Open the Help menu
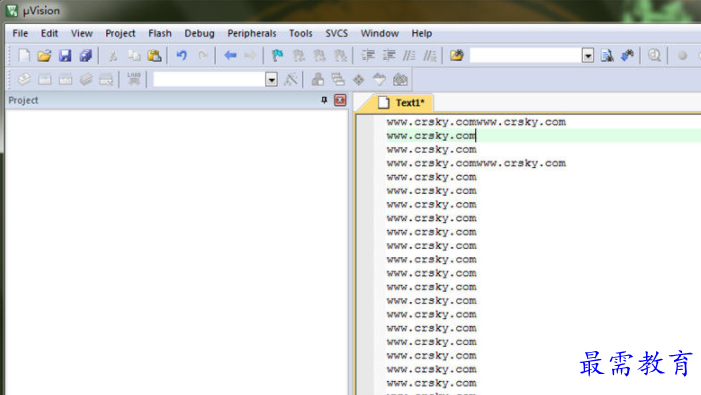 (x=422, y=34)
